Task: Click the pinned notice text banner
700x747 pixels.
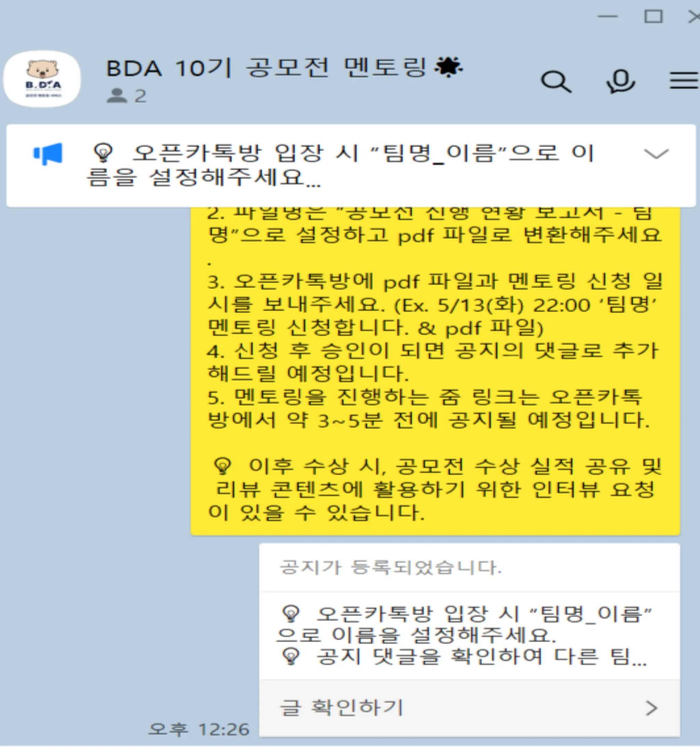Action: [x=351, y=166]
